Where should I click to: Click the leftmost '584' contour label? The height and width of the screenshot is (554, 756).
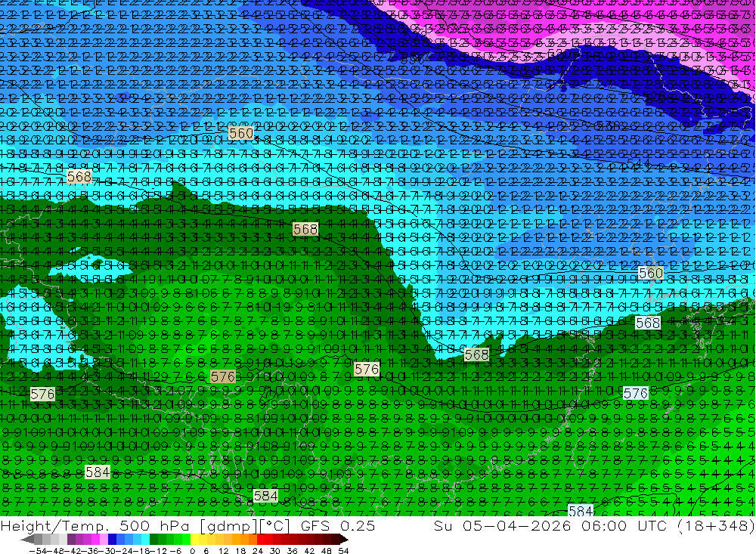pos(98,472)
